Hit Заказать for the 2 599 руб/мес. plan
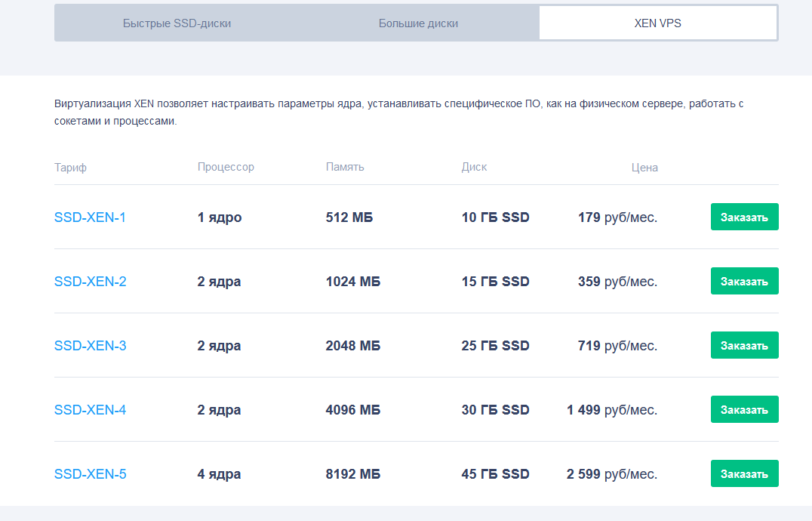Viewport: 812px width, 521px height. coord(744,474)
